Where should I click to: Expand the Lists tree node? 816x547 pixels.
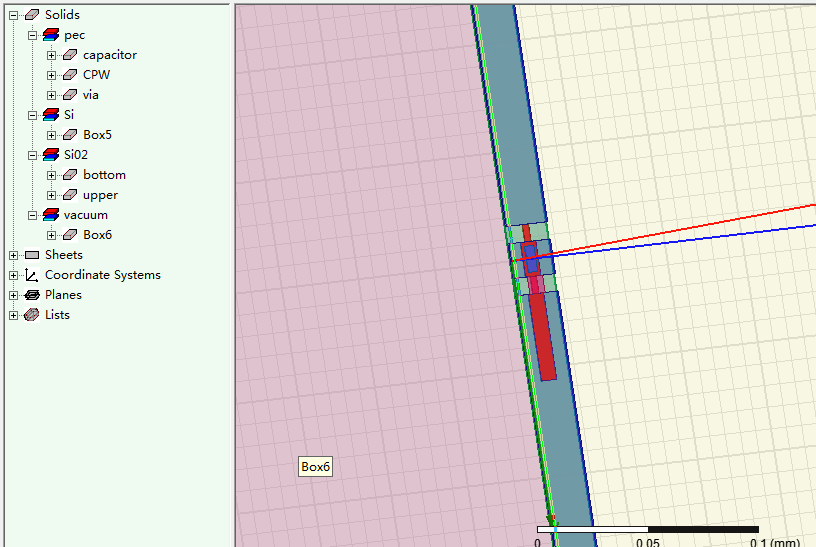(x=14, y=315)
